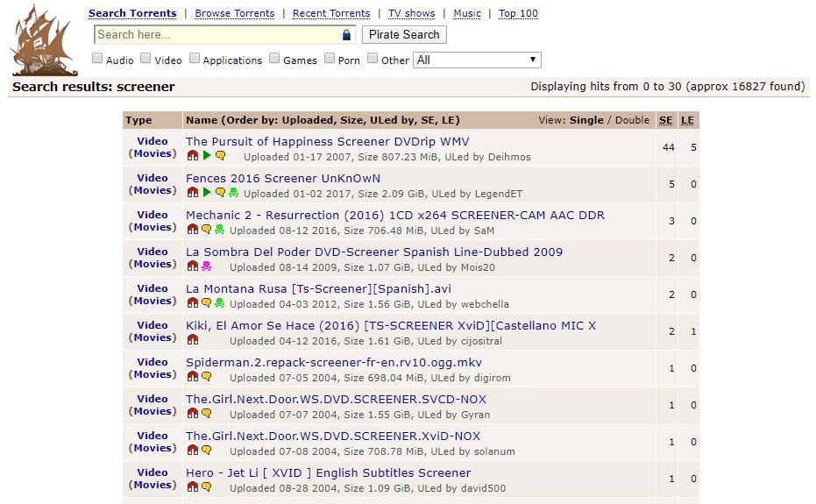Open Recent Torrents
Viewport: 816px width, 504px height.
click(x=331, y=13)
